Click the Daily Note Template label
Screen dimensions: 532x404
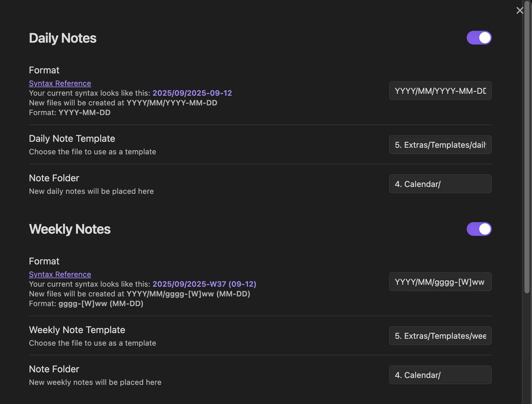tap(72, 139)
